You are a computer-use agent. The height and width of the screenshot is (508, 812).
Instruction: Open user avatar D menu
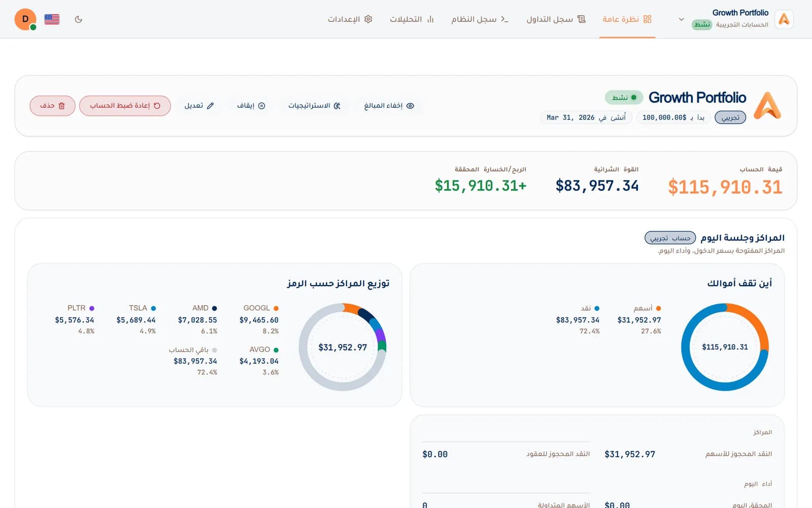click(x=25, y=19)
